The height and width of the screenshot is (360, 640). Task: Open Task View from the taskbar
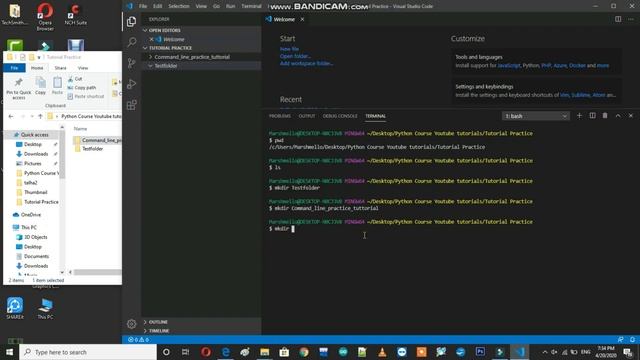(x=185, y=352)
